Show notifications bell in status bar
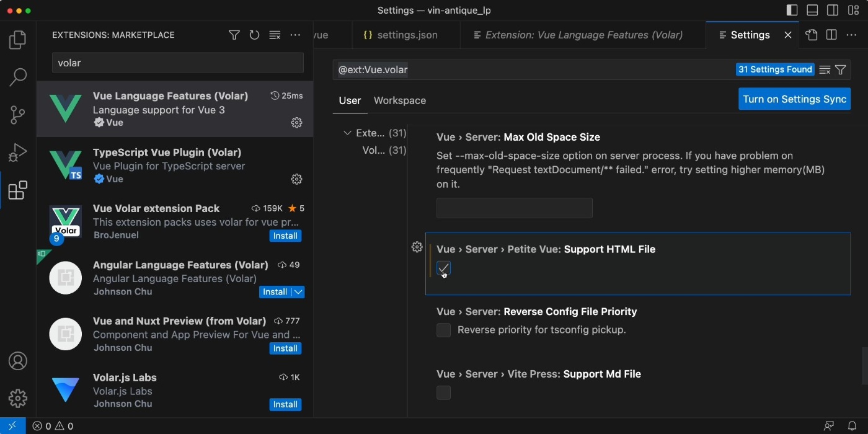 click(852, 426)
